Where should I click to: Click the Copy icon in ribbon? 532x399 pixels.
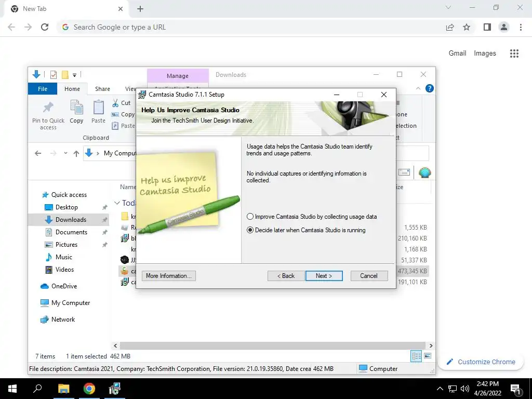pos(76,107)
